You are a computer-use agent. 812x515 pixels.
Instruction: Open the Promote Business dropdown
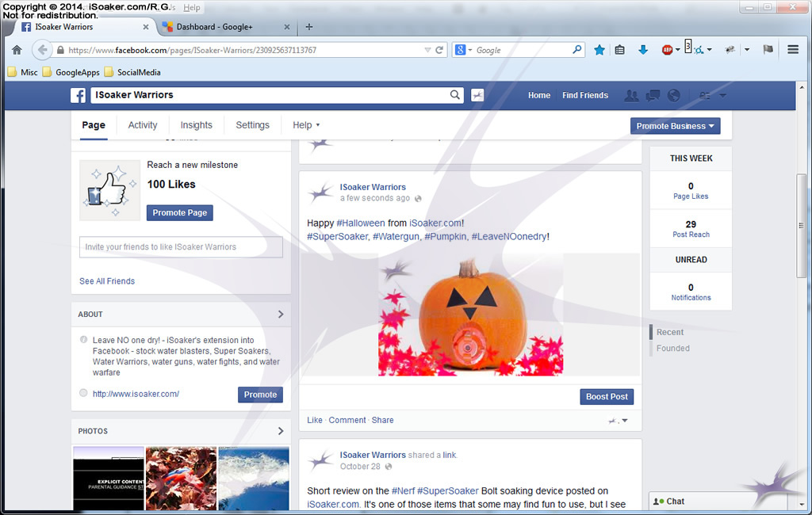pos(676,126)
